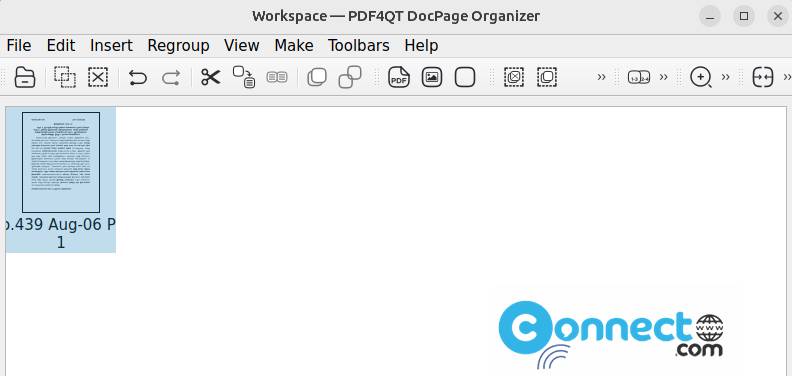Select the page 1 document thumbnail
This screenshot has width=792, height=376.
point(61,162)
